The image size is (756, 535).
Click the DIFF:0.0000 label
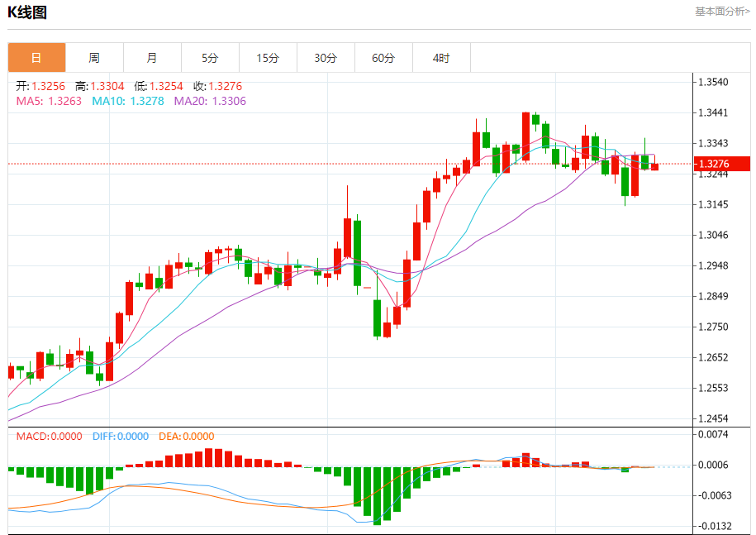point(121,436)
